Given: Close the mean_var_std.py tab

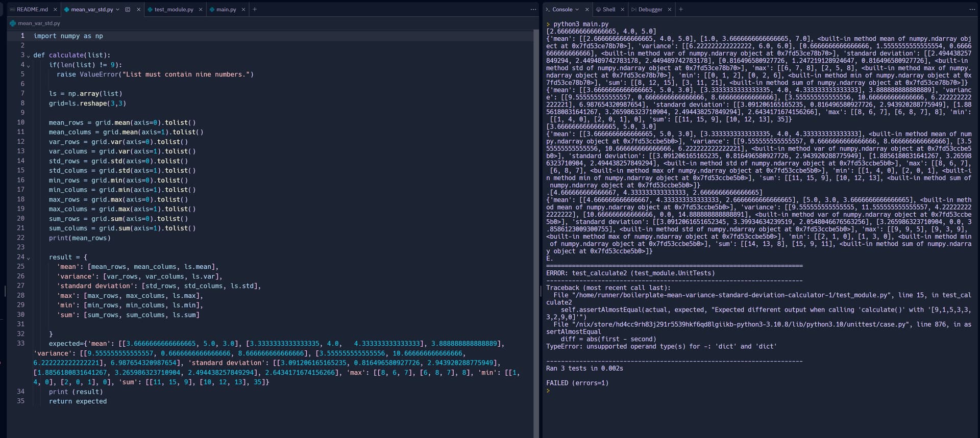Looking at the screenshot, I should pyautogui.click(x=138, y=9).
